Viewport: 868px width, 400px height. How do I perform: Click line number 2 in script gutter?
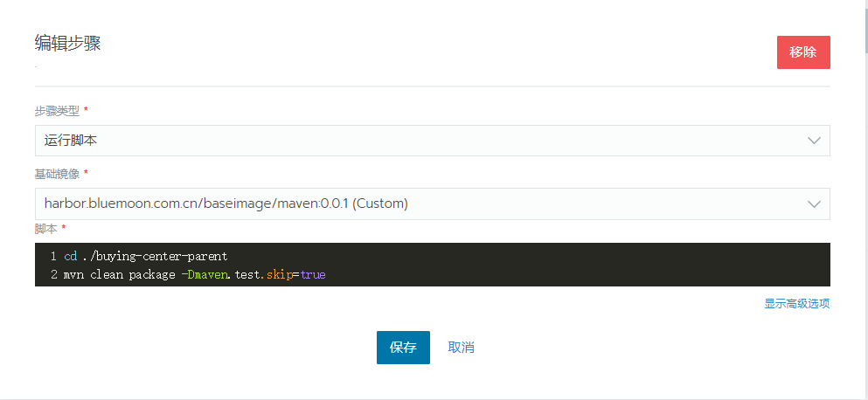[53, 275]
